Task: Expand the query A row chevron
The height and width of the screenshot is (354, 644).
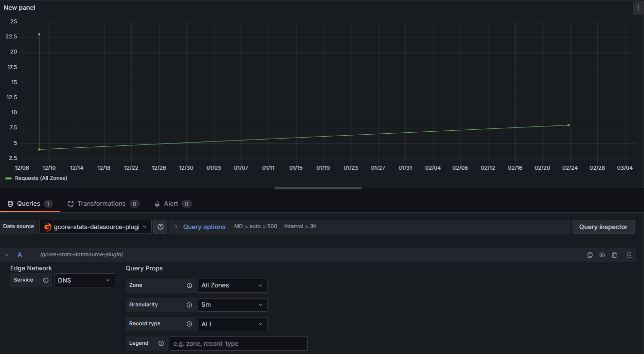Action: tap(6, 254)
